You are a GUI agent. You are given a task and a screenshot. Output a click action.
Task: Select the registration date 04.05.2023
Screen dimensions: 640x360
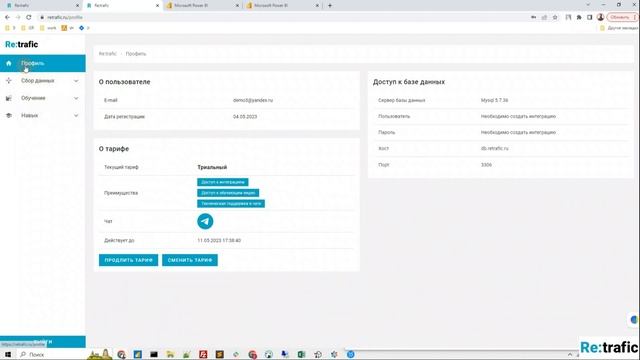pyautogui.click(x=245, y=117)
